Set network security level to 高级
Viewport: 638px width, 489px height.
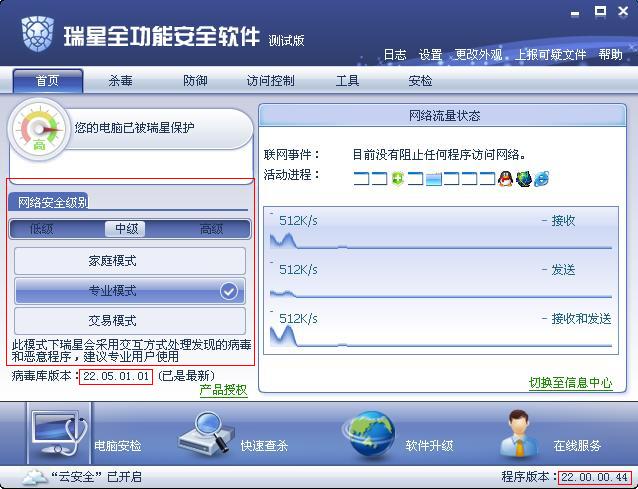212,229
